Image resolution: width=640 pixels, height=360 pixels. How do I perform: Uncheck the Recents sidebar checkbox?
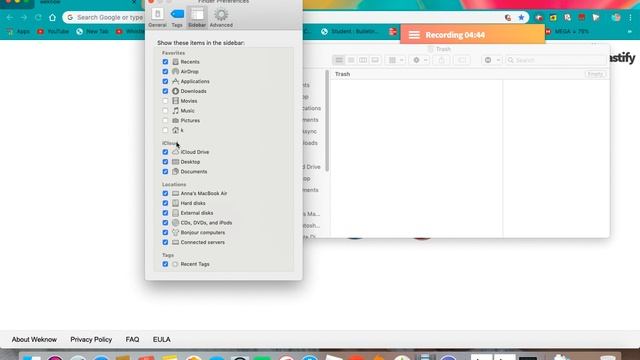click(165, 62)
